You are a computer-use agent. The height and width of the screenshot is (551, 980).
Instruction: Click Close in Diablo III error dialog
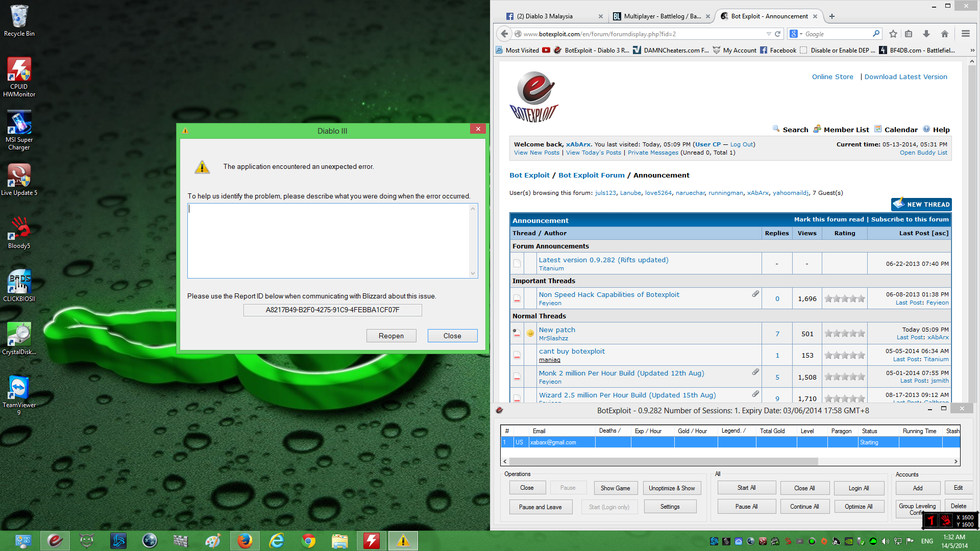click(x=452, y=336)
